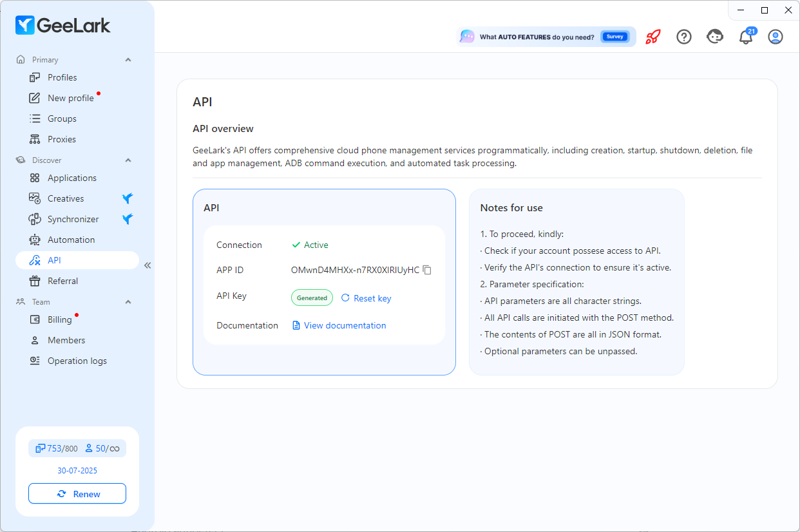The width and height of the screenshot is (800, 532).
Task: Click the Notes for use heading
Action: [x=511, y=208]
